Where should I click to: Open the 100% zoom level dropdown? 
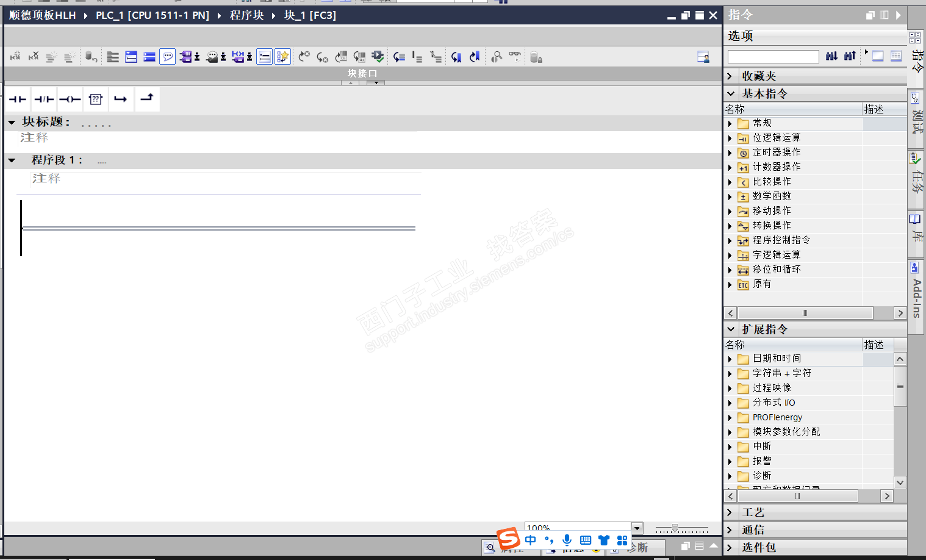click(x=637, y=528)
